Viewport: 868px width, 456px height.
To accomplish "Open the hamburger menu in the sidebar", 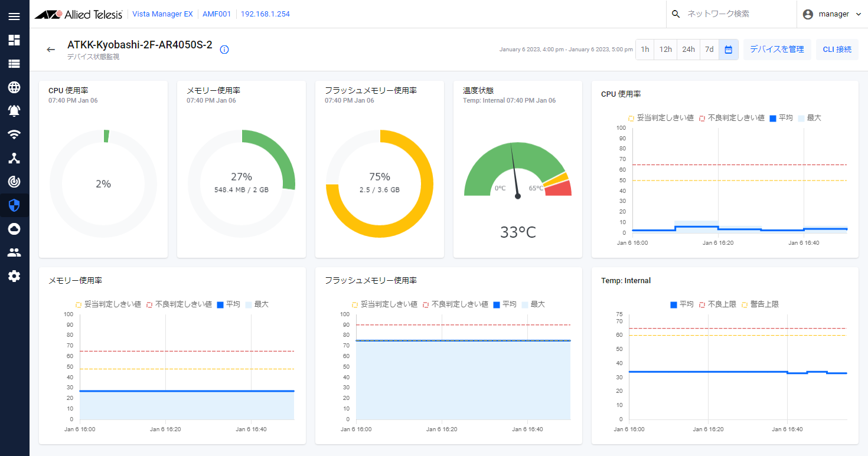I will [14, 16].
